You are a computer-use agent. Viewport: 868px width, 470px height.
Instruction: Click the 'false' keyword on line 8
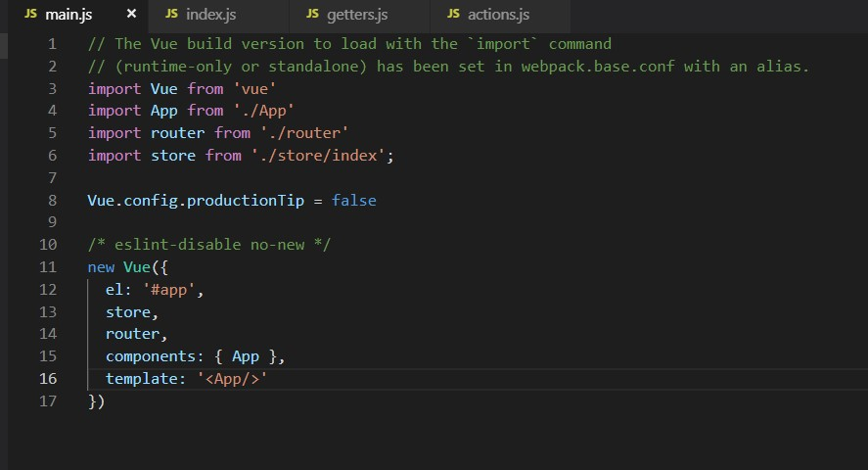353,201
